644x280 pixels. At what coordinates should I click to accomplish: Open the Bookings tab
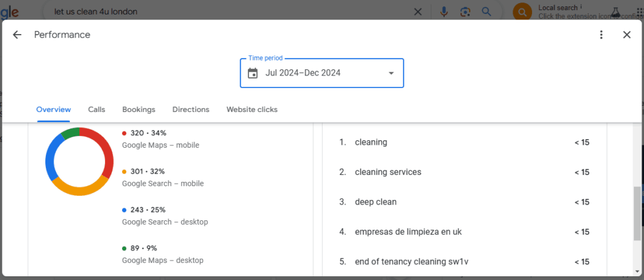pyautogui.click(x=138, y=109)
